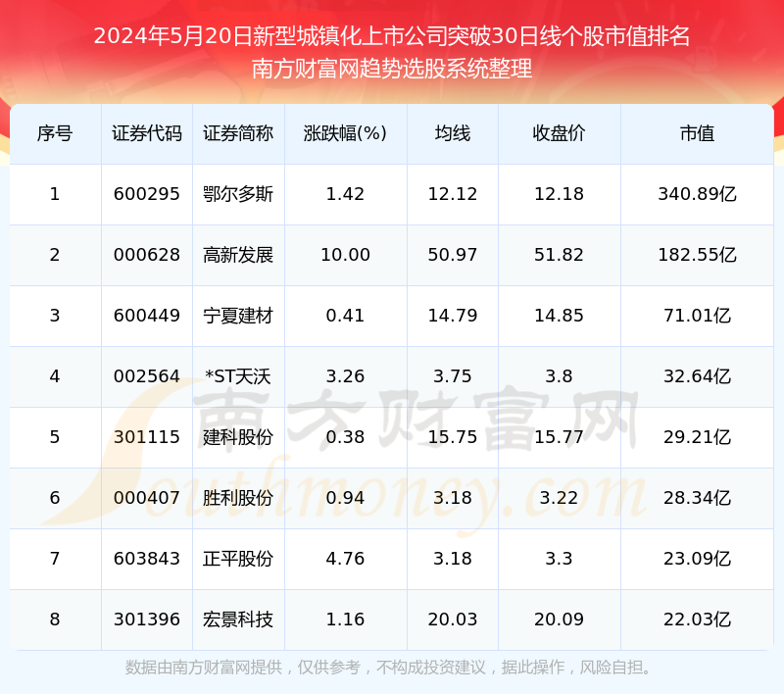
Task: Click closing price 3.3
Action: point(559,559)
